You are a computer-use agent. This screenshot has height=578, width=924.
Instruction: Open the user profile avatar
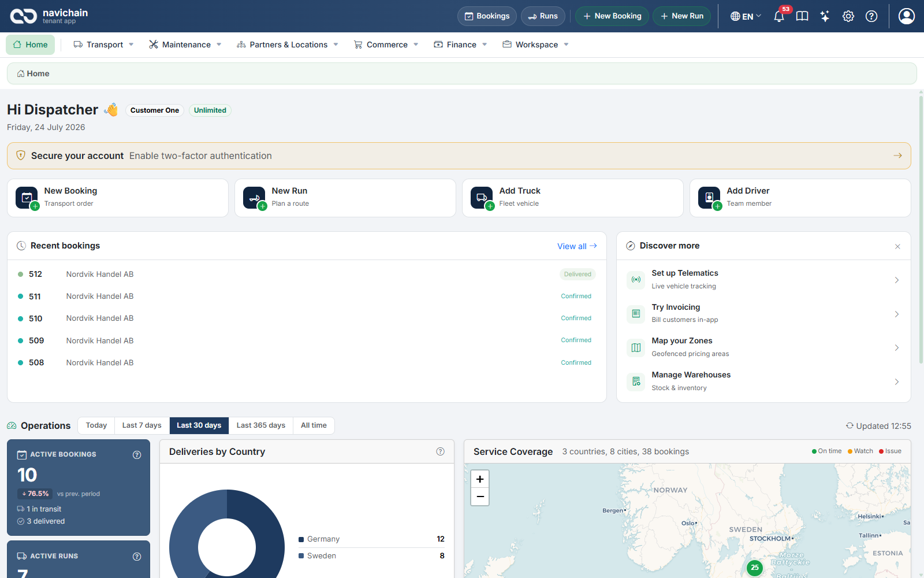(907, 16)
